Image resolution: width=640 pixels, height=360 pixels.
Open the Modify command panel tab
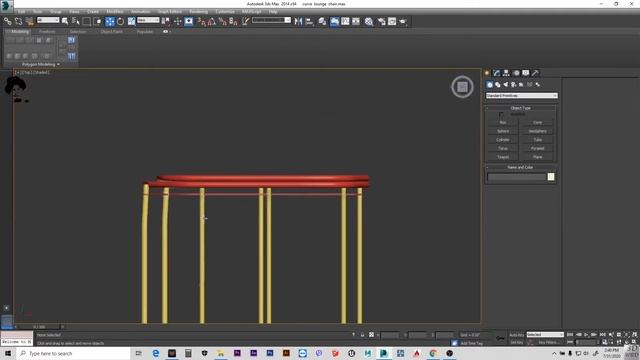tap(496, 73)
